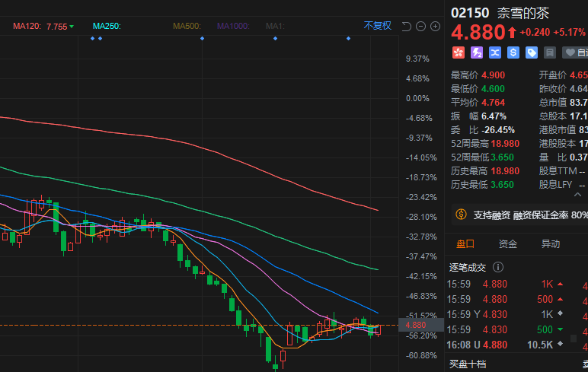Click the green arrow beside MA120 value
588x372 pixels.
[x=72, y=27]
